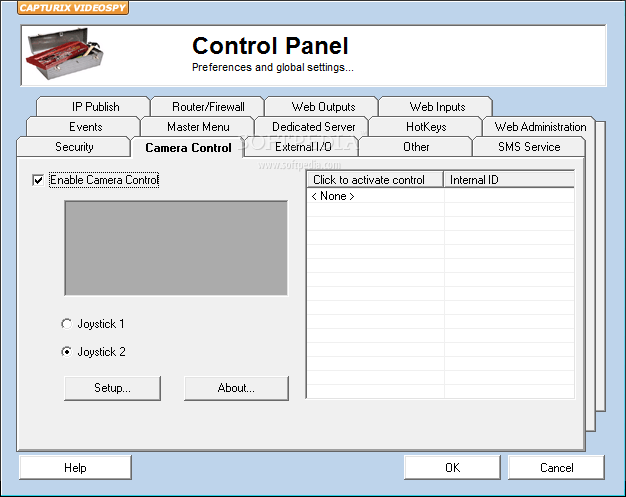
Task: Open the Web Administration tab
Action: click(539, 127)
